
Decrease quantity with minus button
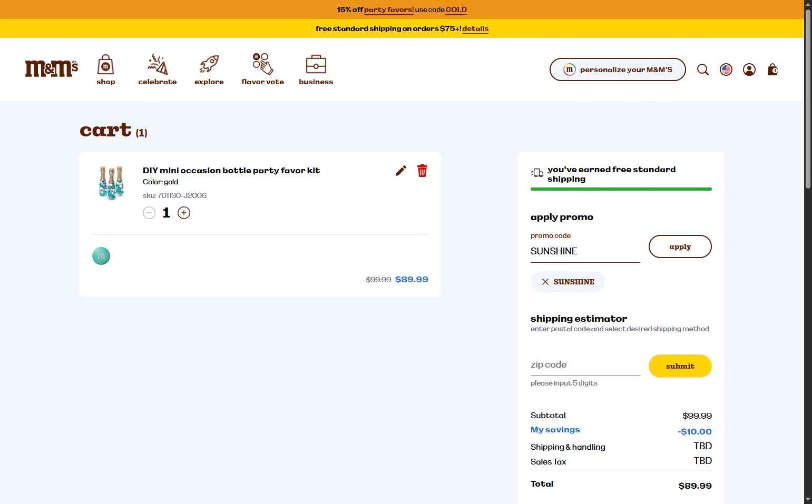coord(149,213)
